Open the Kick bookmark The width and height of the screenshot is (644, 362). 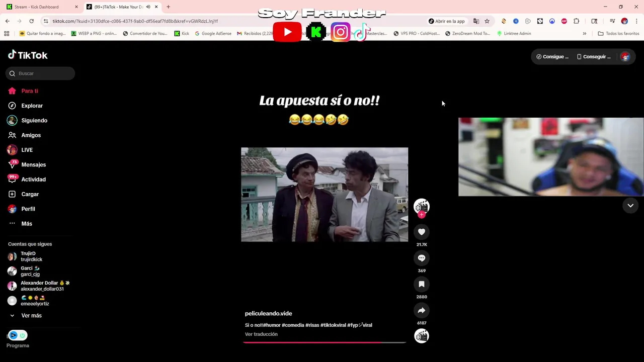(182, 34)
